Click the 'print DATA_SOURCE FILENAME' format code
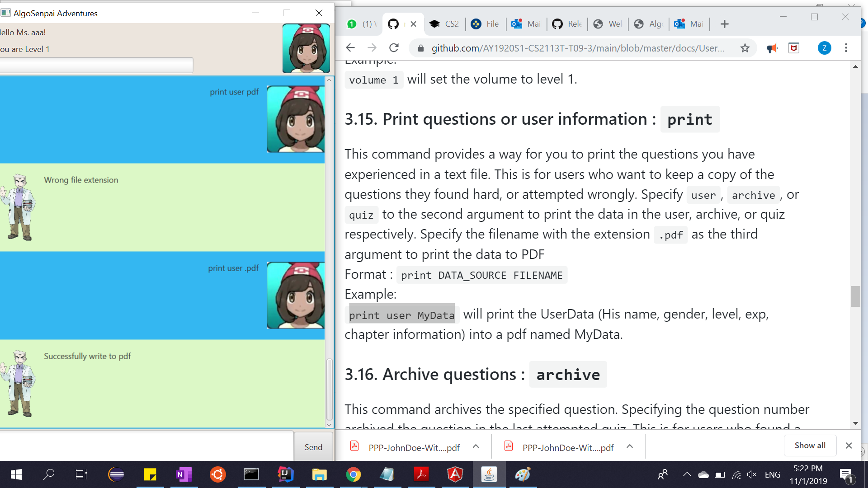The width and height of the screenshot is (868, 488). [x=481, y=275]
